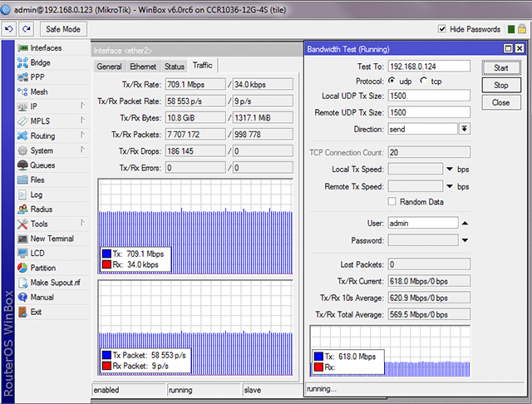Switch to the Ethernet tab
The width and height of the screenshot is (532, 404).
click(x=143, y=67)
